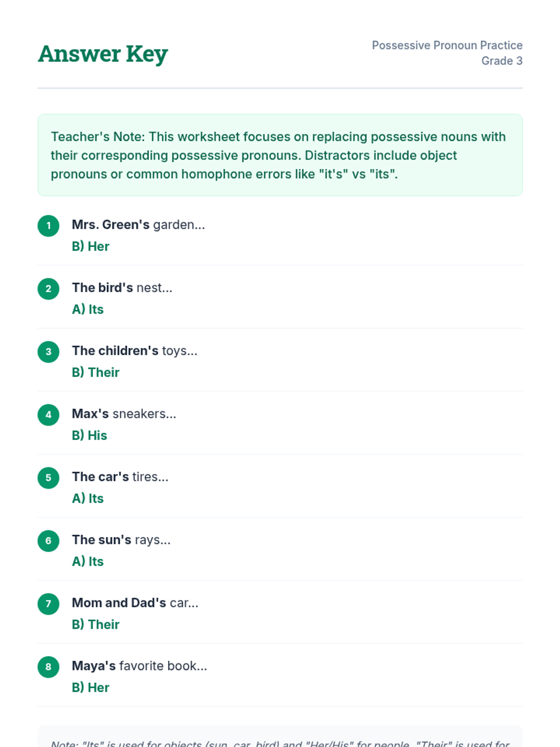Click the car's tires question text
The image size is (560, 747).
pos(120,477)
